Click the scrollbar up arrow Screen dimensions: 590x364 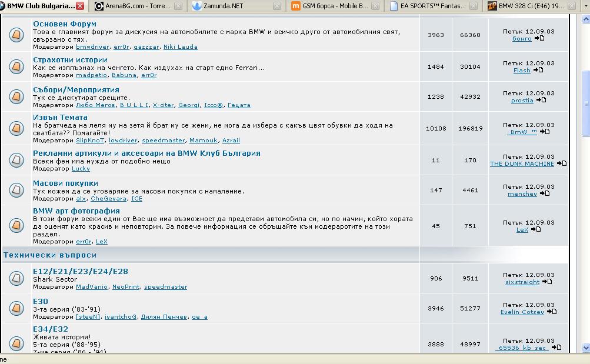pos(586,19)
